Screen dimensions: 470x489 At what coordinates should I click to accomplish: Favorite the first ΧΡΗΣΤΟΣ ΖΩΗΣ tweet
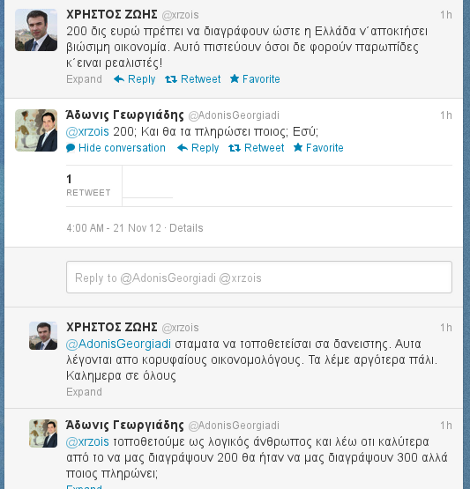pos(255,79)
